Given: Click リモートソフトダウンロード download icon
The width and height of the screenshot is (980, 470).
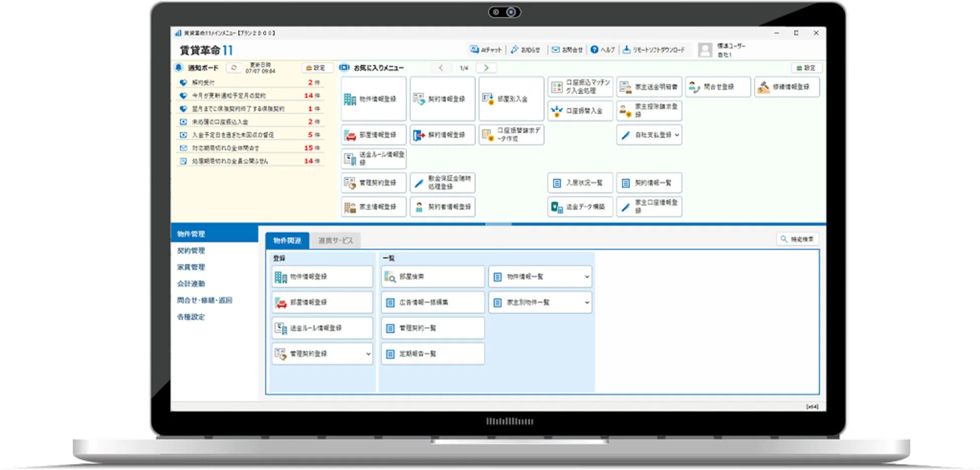Looking at the screenshot, I should (x=626, y=50).
